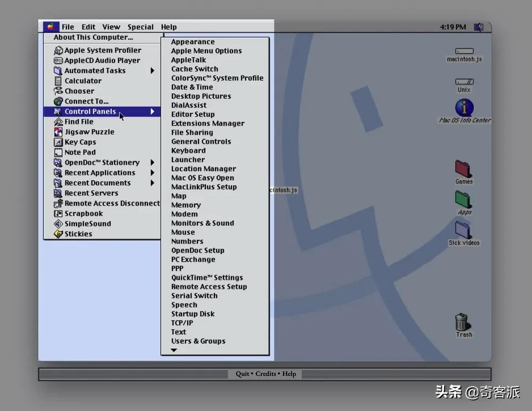
Task: Click the down arrow below Users & Groups
Action: click(174, 350)
